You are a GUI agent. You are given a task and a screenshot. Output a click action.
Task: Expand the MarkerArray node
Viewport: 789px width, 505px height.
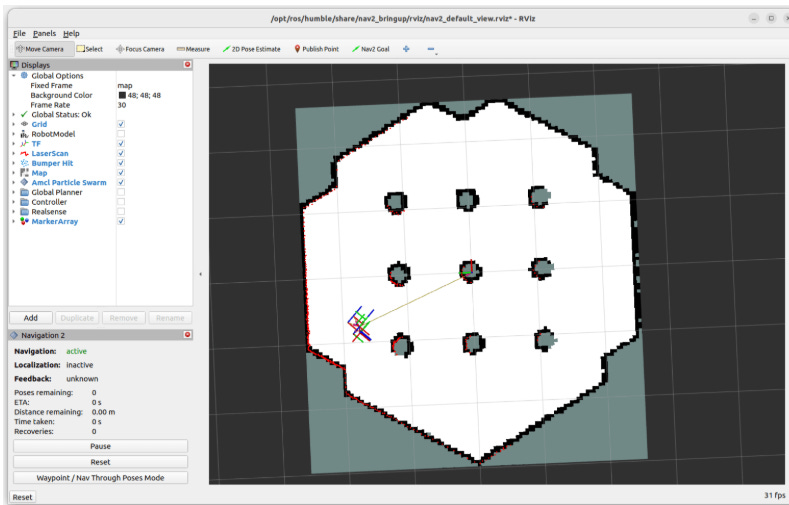point(14,221)
